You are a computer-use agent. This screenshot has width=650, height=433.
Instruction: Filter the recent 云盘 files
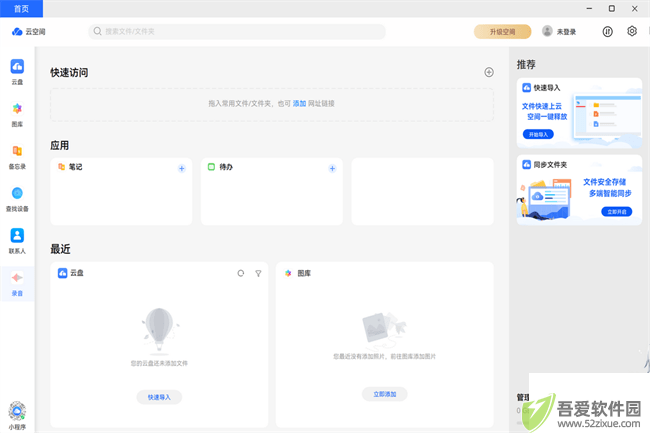click(x=258, y=273)
